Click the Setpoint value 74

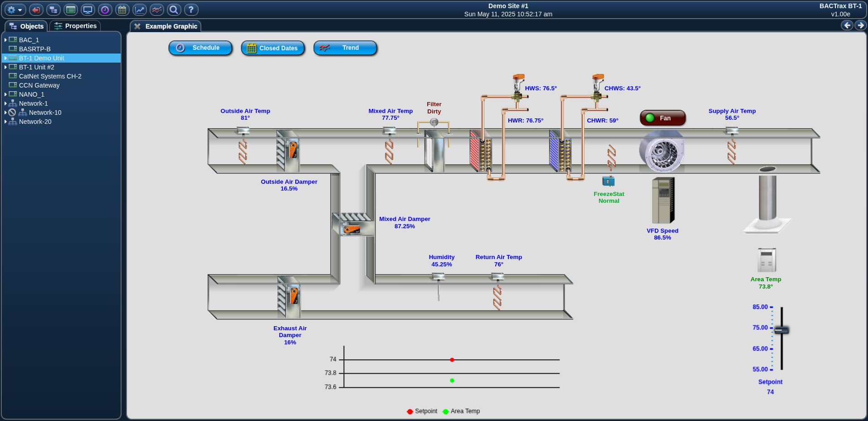click(x=770, y=392)
